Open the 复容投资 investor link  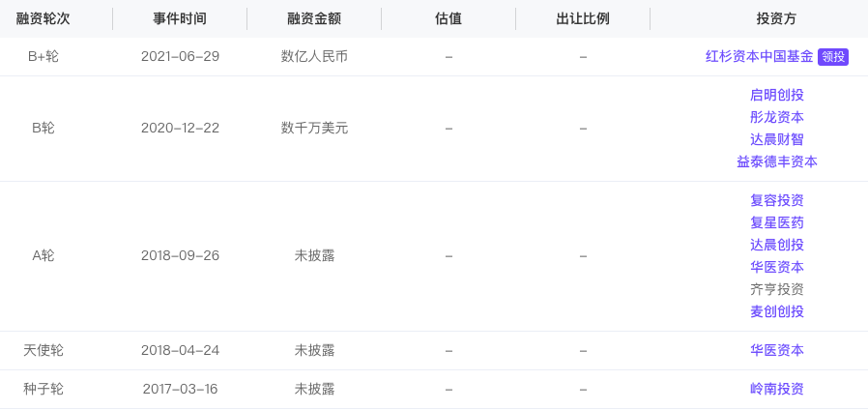point(777,200)
